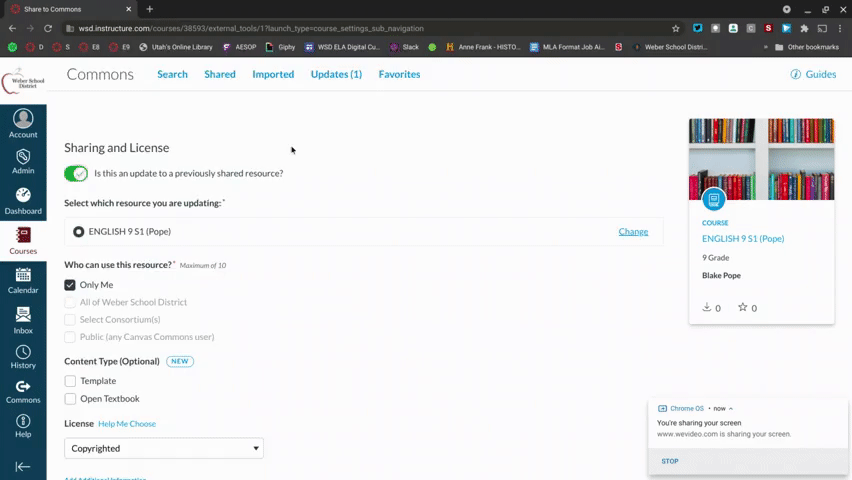Check the Public (any Canvas Commons user) checkbox

[x=70, y=337]
